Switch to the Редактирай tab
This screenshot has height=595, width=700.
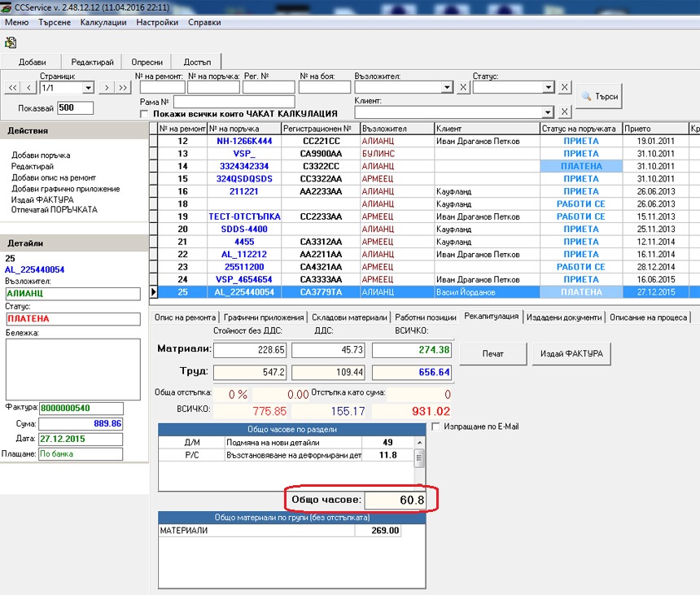click(93, 62)
